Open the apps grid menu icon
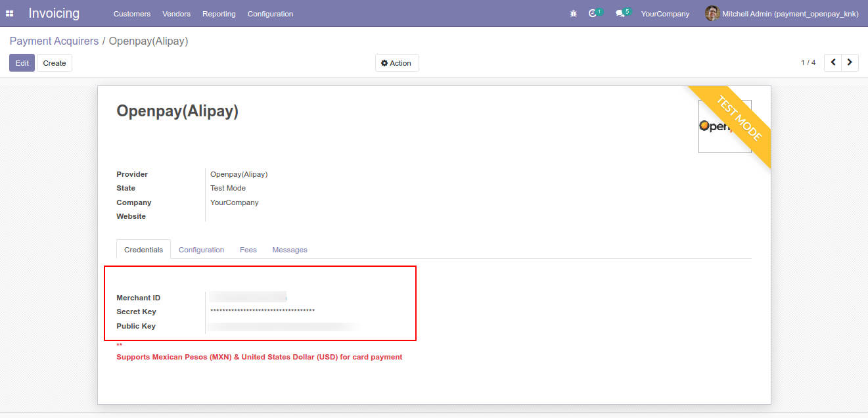Viewport: 868px width, 418px height. click(10, 13)
